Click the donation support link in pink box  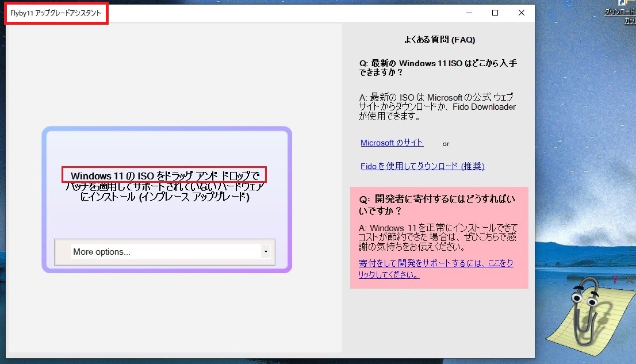436,269
